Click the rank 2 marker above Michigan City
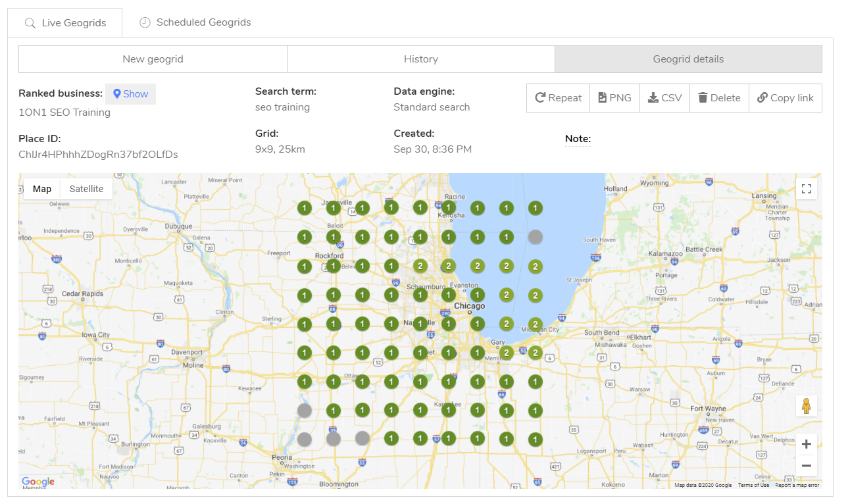 tap(535, 324)
